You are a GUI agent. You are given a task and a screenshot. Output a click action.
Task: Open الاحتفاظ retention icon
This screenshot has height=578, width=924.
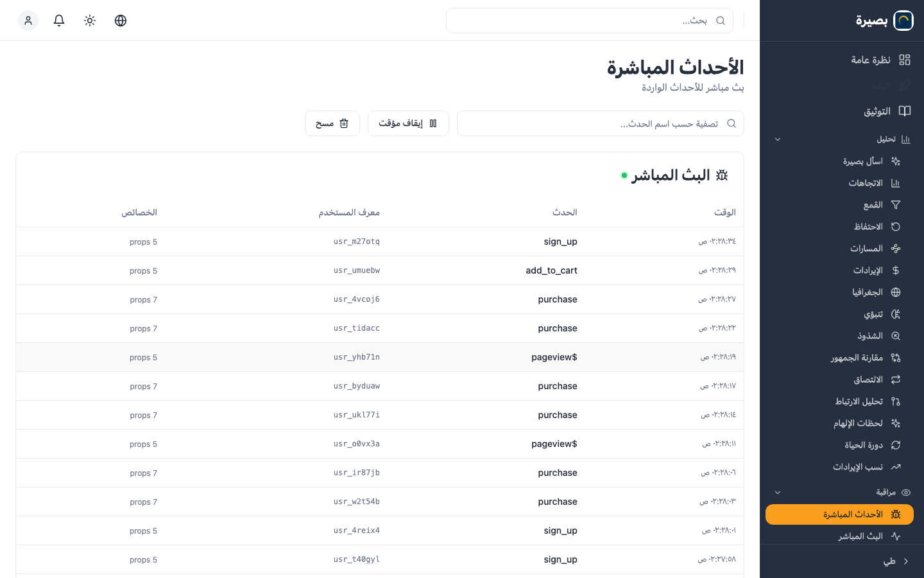point(896,227)
